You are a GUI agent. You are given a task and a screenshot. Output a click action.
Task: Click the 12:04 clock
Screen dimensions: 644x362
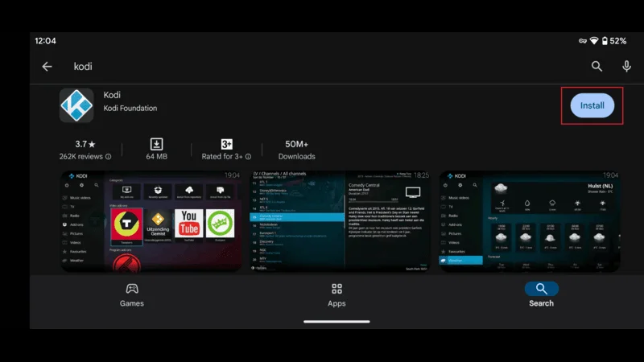(x=45, y=41)
